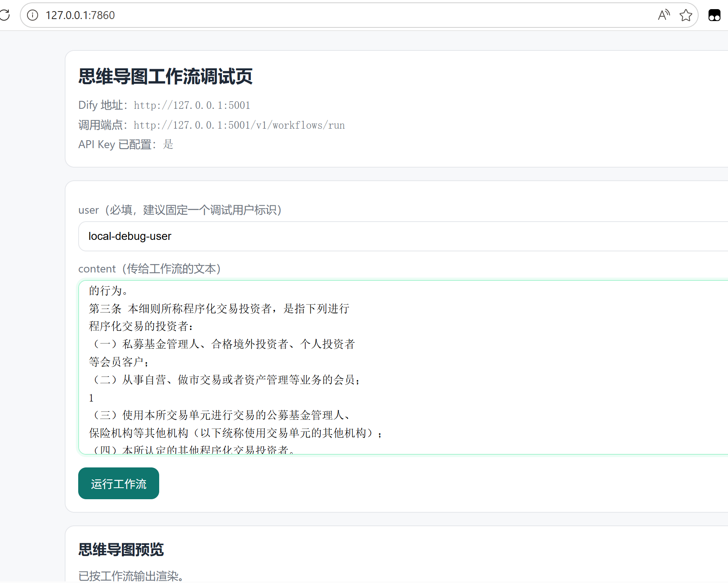
Task: Click the API Key 已配置 status line
Action: point(126,144)
